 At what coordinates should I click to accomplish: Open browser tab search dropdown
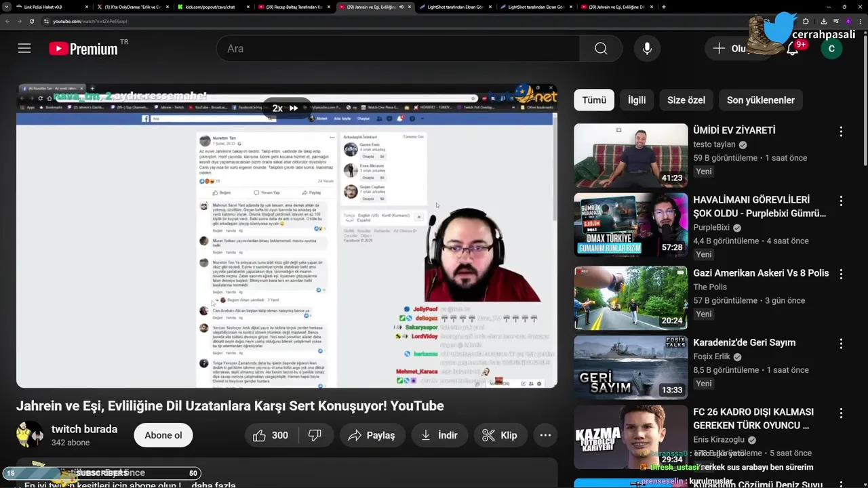pyautogui.click(x=7, y=7)
